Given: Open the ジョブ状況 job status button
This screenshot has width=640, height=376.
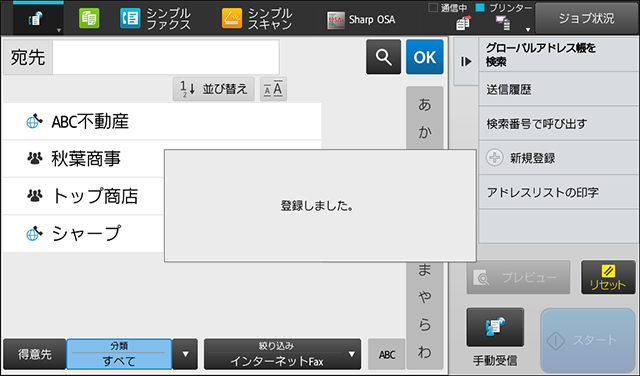Looking at the screenshot, I should pos(586,18).
